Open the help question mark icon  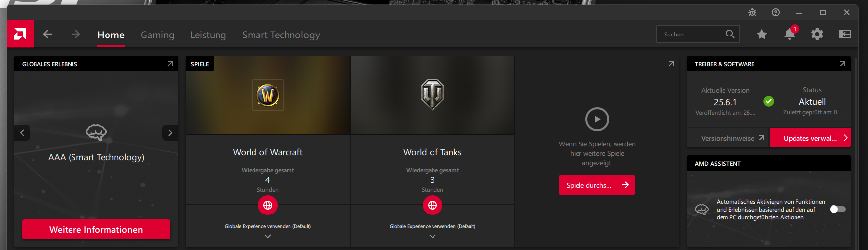776,12
